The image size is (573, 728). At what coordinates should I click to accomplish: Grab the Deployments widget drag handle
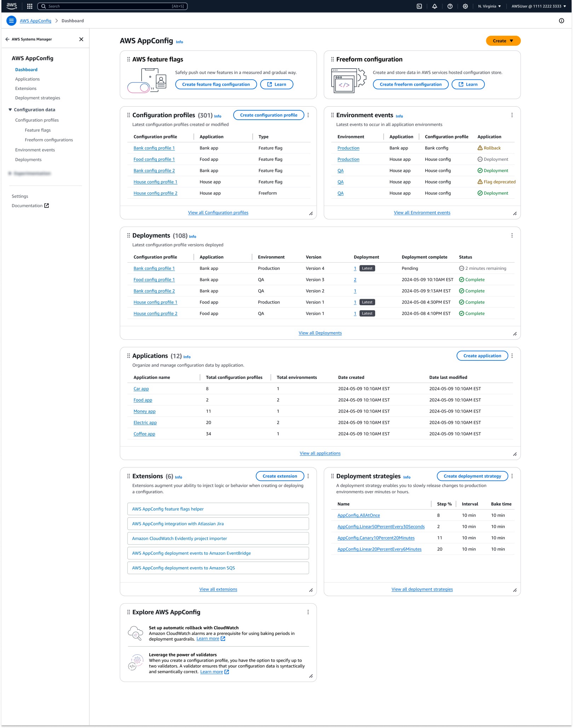pyautogui.click(x=128, y=235)
